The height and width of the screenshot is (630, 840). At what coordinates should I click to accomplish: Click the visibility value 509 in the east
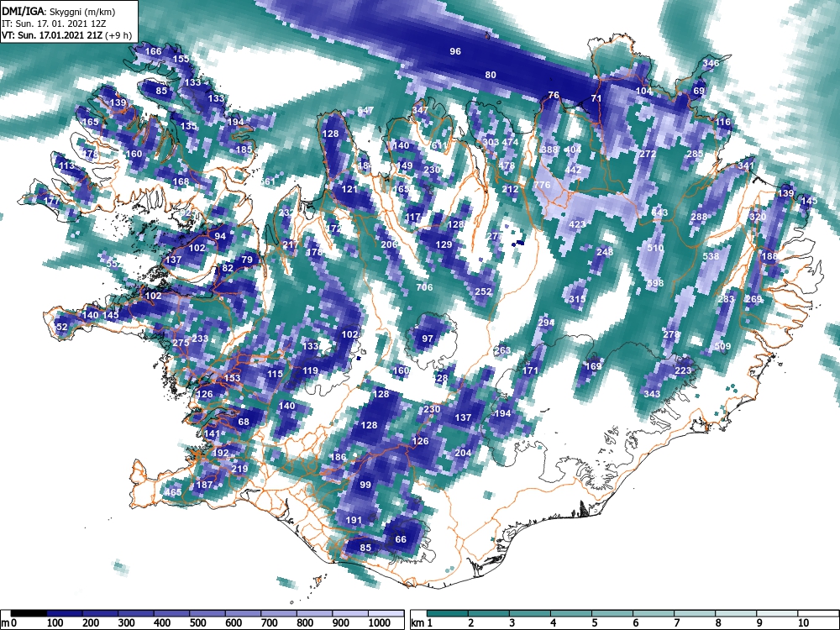pos(722,347)
